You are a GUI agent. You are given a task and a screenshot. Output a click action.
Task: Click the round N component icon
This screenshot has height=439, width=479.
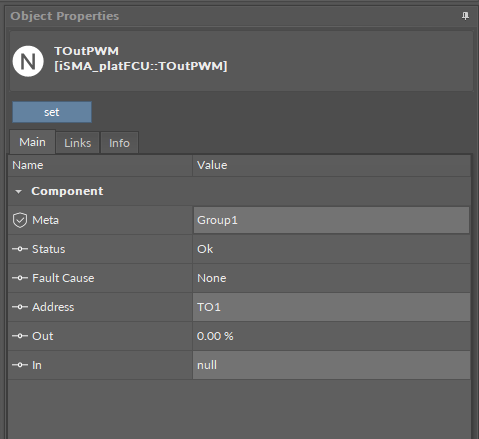[x=28, y=61]
